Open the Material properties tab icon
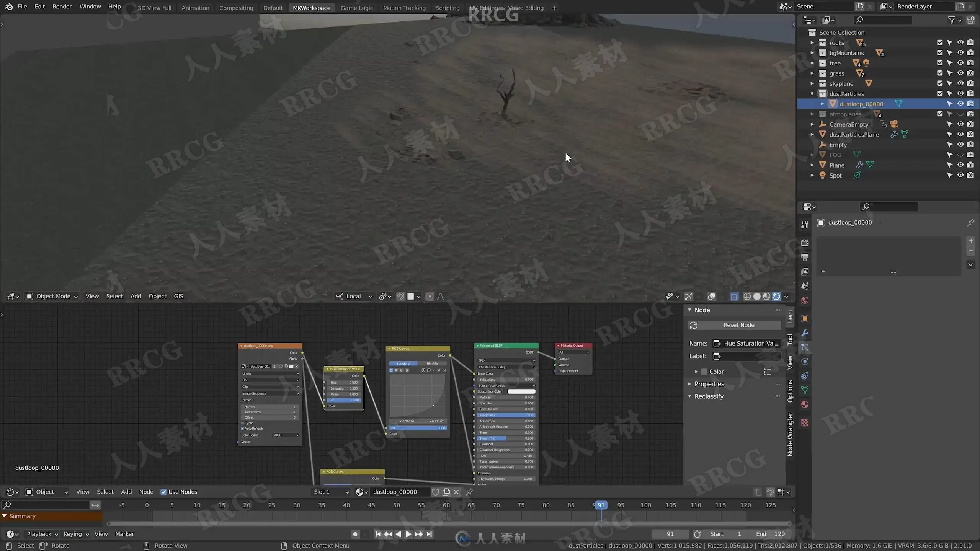The width and height of the screenshot is (980, 551). click(805, 404)
